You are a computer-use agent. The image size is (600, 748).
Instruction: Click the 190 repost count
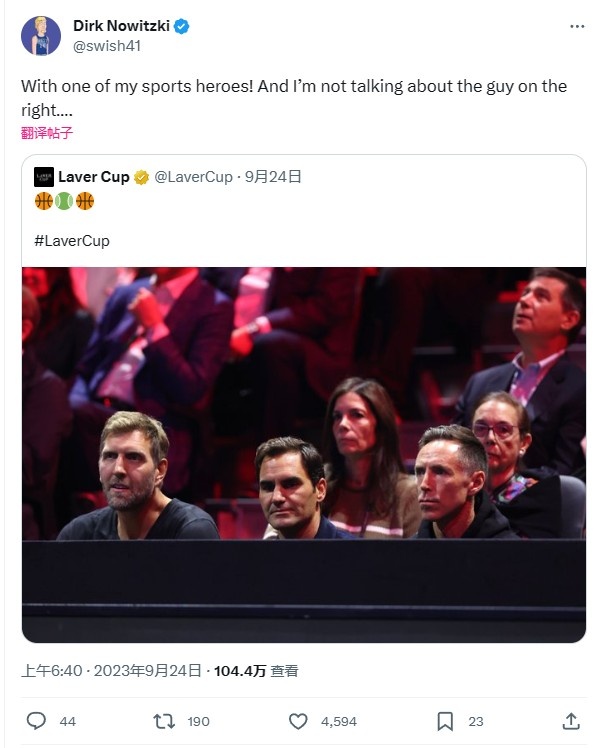point(198,721)
